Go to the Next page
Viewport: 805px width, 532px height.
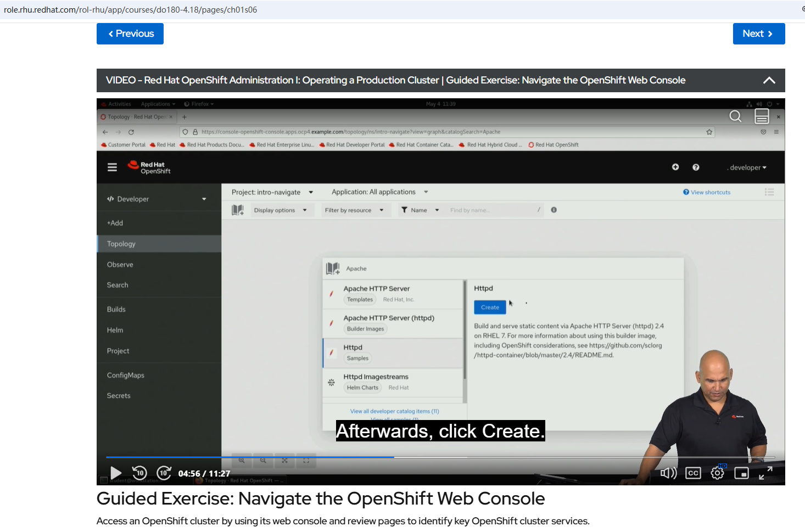click(x=759, y=33)
